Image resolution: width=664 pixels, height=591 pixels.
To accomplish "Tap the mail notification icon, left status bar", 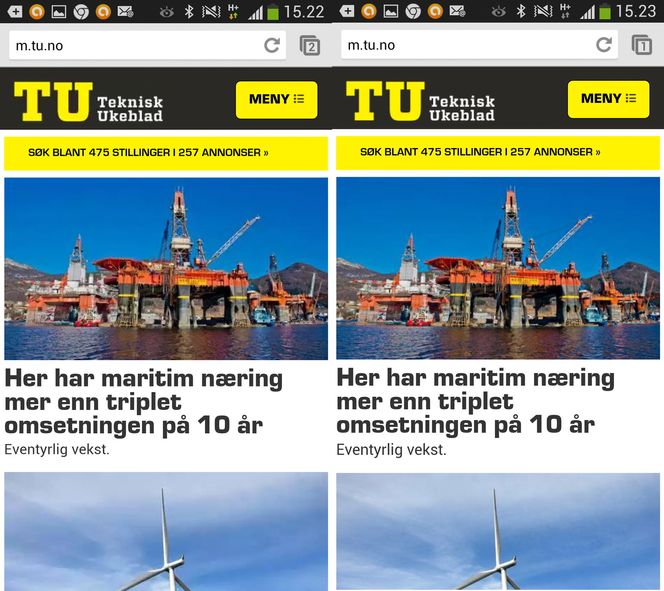I will [x=126, y=11].
